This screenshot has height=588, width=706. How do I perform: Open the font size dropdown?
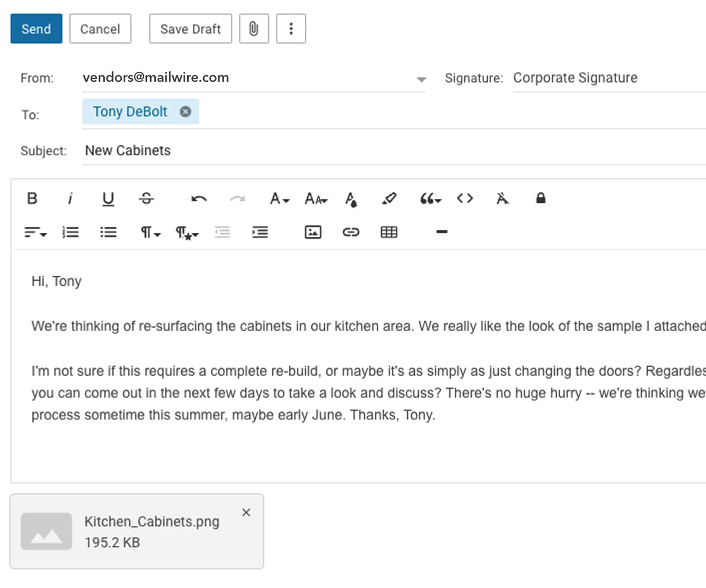315,199
